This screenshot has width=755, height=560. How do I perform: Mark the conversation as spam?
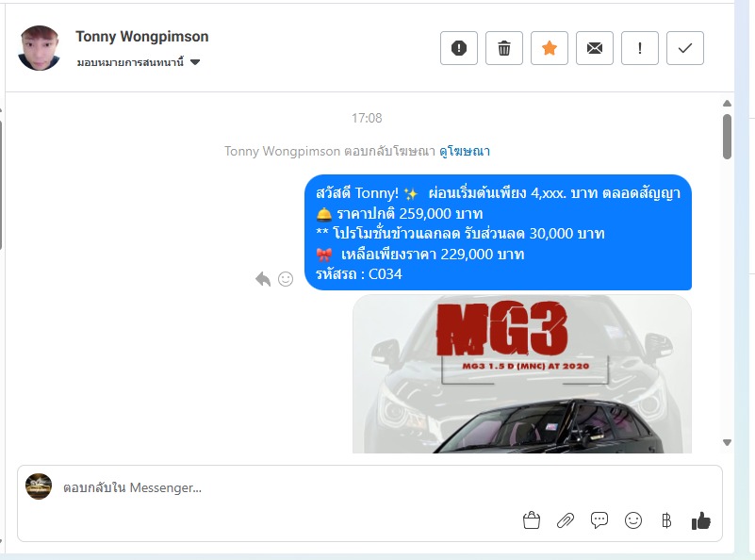[x=459, y=48]
